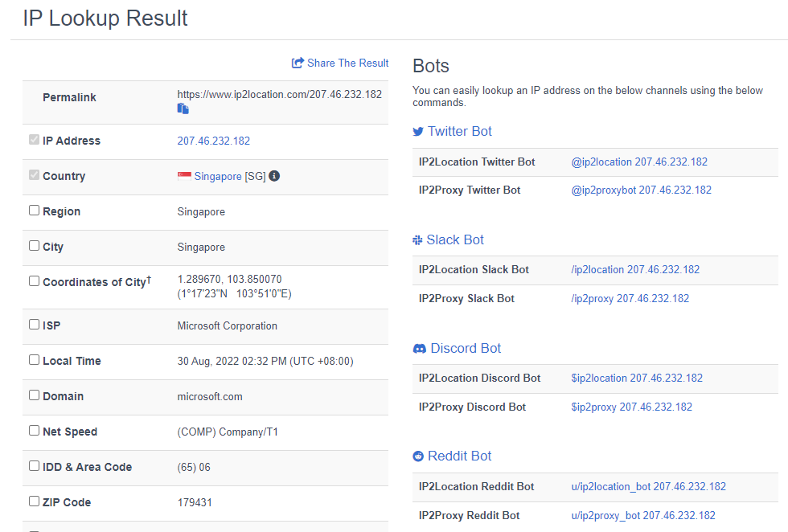Select the IDD & Area Code checkbox
The width and height of the screenshot is (788, 532).
(x=34, y=465)
